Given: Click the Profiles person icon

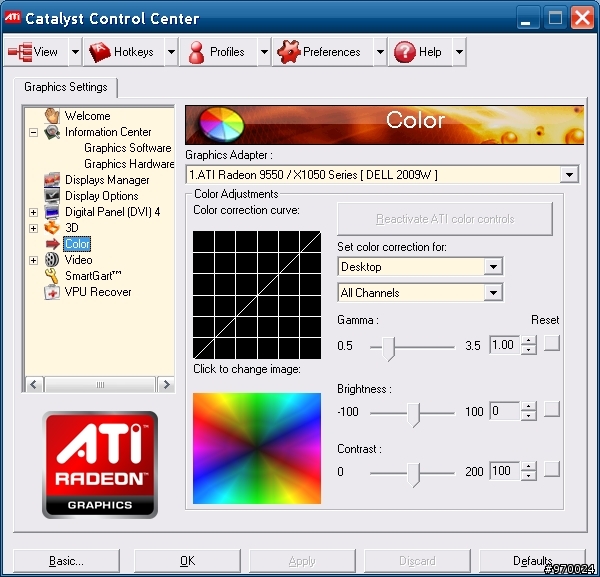Looking at the screenshot, I should click(197, 52).
